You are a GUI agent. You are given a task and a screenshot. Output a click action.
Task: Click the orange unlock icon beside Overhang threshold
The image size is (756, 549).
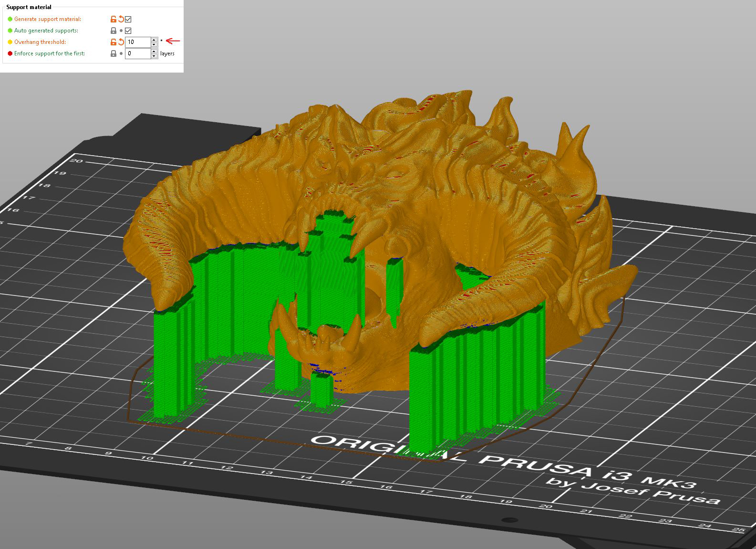[114, 42]
